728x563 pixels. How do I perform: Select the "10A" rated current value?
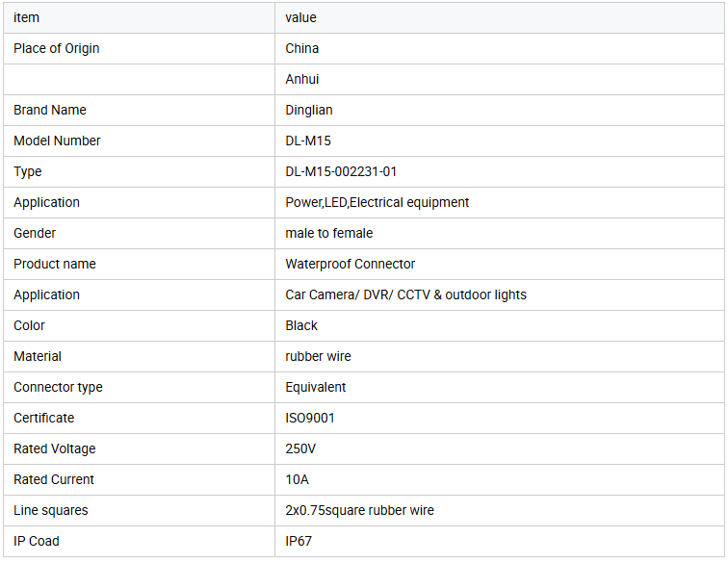pos(298,479)
